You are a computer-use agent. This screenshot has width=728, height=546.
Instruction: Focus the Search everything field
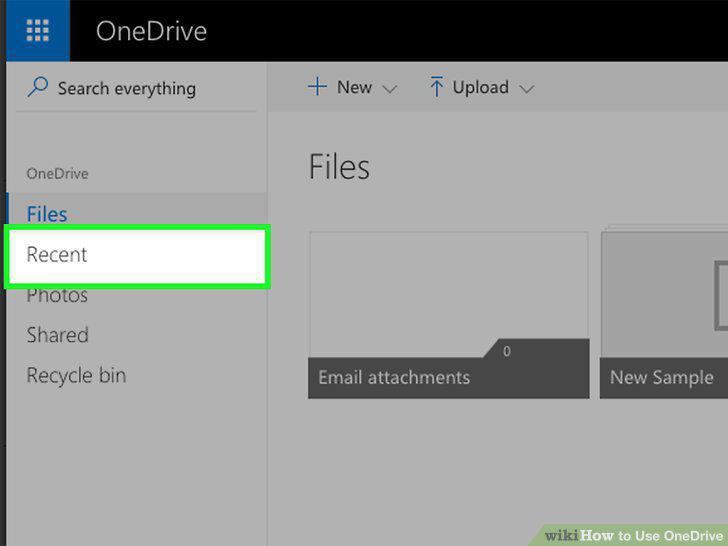tap(136, 88)
